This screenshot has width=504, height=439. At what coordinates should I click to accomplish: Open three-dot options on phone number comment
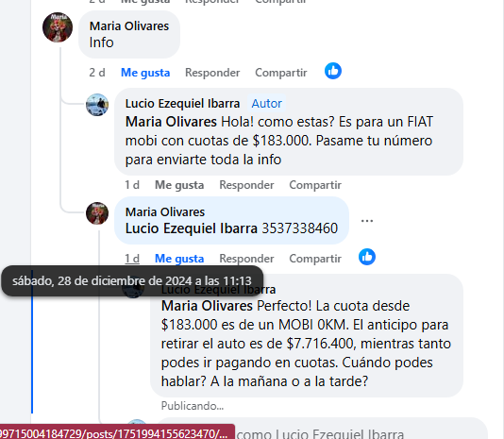(367, 221)
